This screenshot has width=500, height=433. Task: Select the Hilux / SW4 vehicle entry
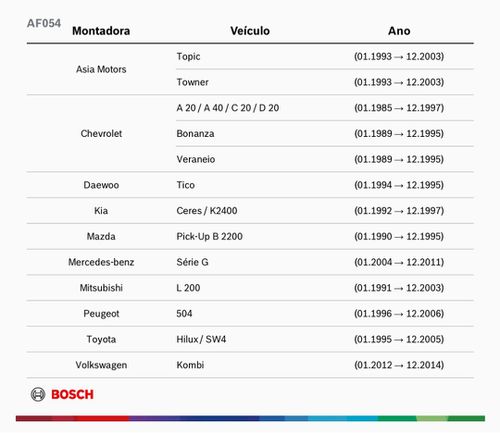201,339
